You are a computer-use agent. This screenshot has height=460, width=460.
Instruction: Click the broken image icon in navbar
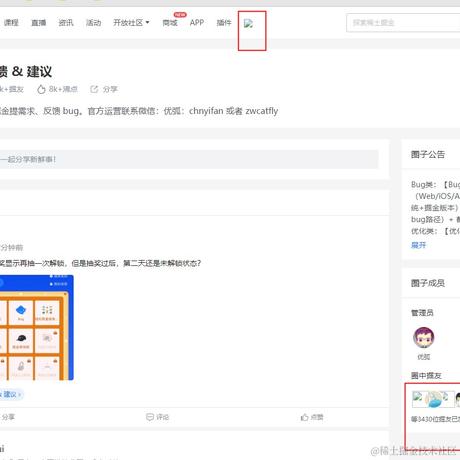[248, 23]
